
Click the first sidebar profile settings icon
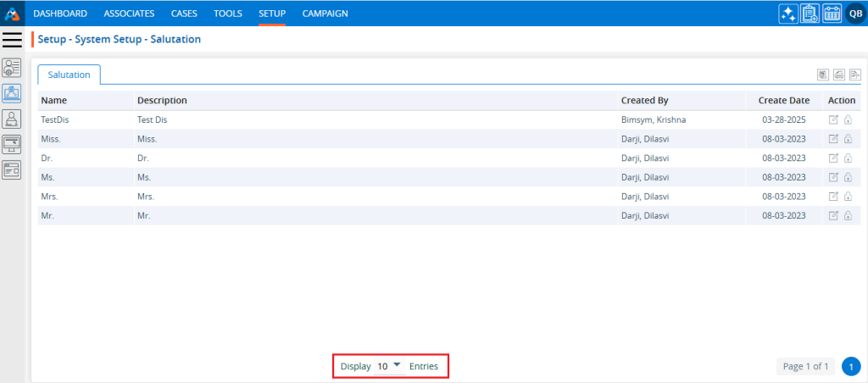coord(12,69)
